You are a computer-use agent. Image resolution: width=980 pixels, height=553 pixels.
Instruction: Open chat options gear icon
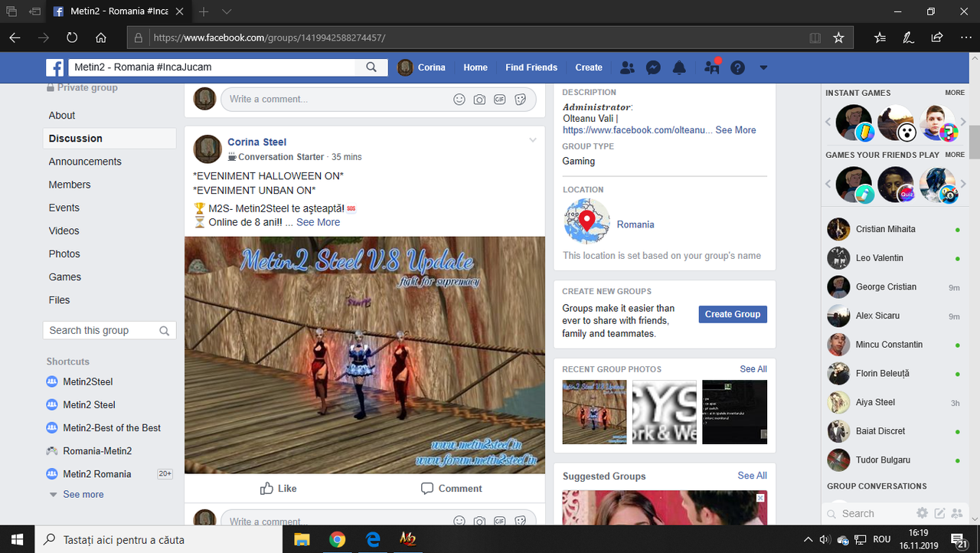tap(923, 513)
